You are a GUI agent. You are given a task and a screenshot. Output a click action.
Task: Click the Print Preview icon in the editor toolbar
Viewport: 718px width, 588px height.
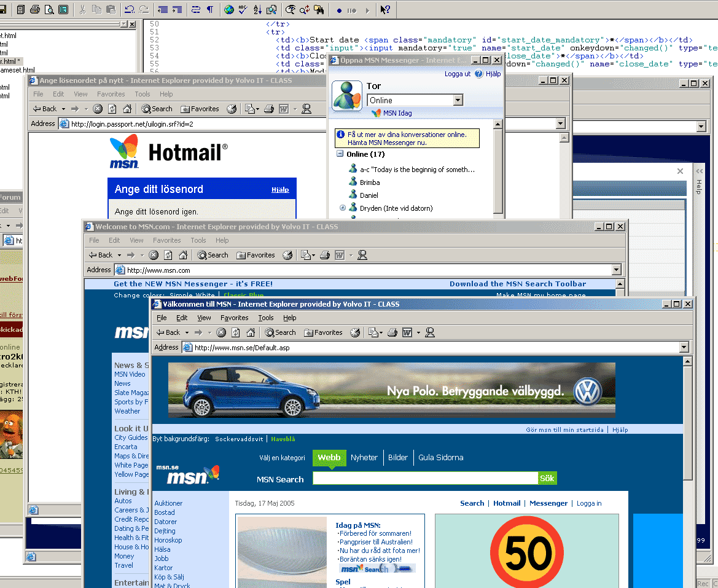click(x=49, y=9)
